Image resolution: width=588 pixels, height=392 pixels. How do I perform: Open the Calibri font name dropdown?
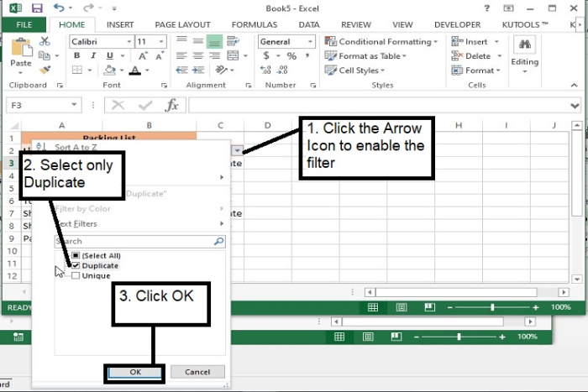[x=129, y=42]
